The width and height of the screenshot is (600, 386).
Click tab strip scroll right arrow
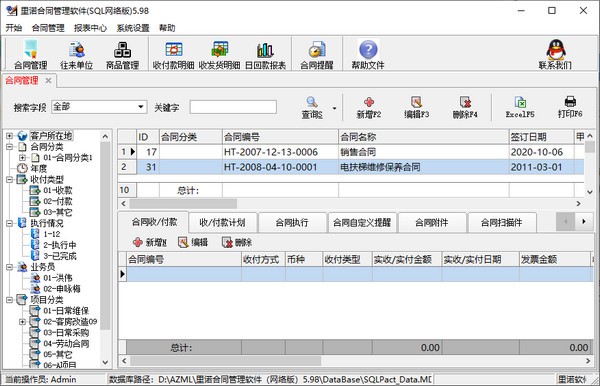[x=584, y=222]
